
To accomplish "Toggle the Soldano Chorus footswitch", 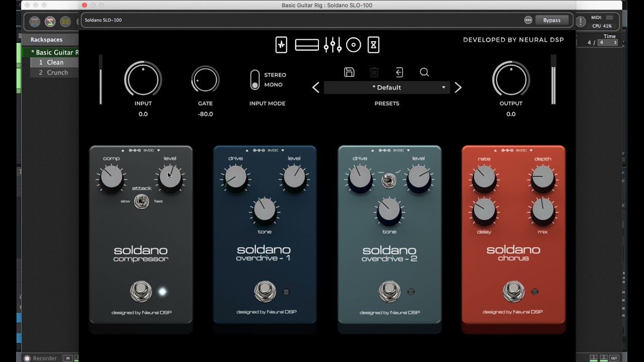I will pos(513,292).
